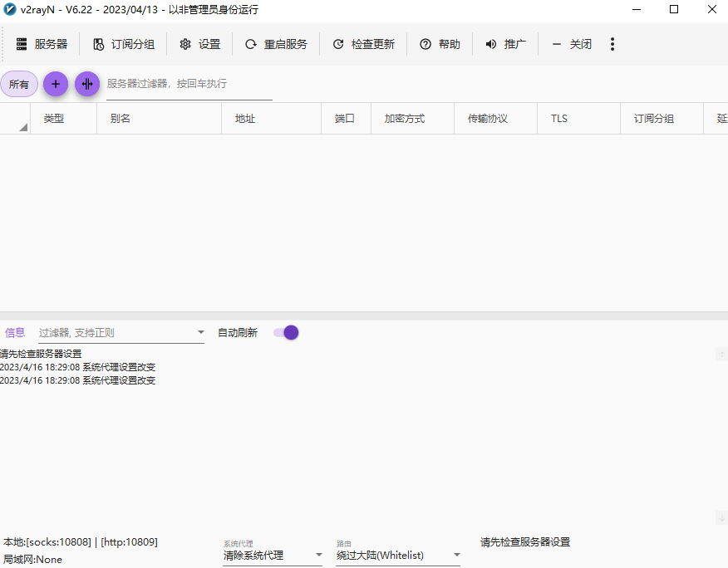Open the message filter dropdown arrow
The image size is (728, 568).
200,331
